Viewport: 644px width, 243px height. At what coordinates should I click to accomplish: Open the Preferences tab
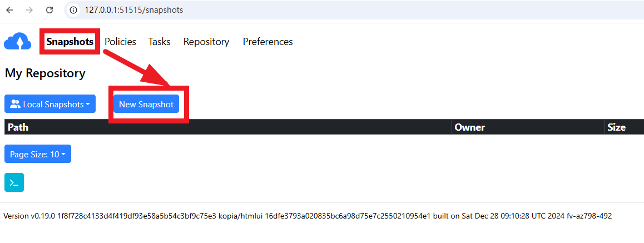point(268,42)
